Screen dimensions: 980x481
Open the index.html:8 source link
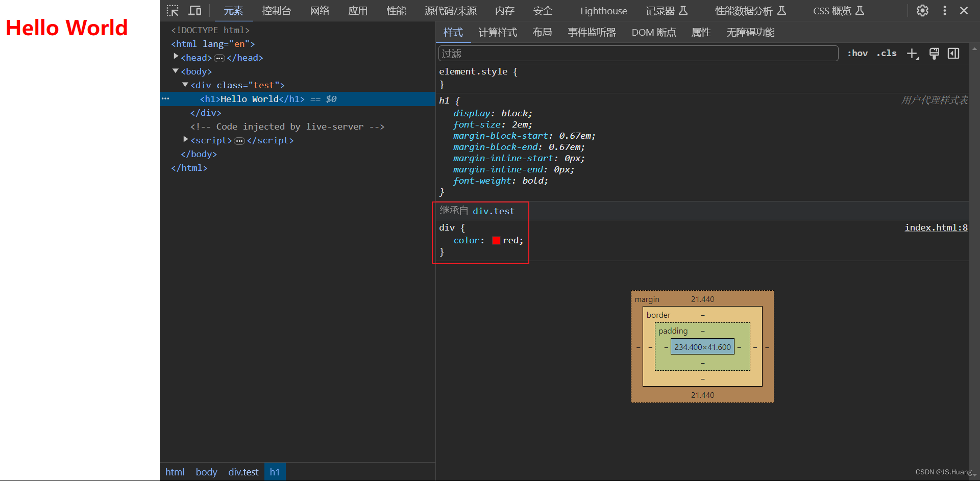[936, 227]
